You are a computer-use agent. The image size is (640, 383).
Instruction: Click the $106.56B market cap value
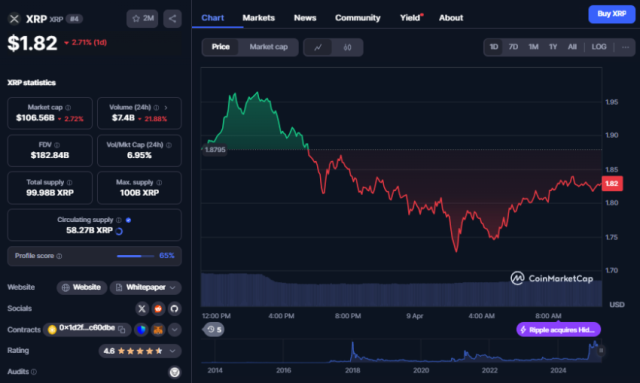(x=35, y=118)
